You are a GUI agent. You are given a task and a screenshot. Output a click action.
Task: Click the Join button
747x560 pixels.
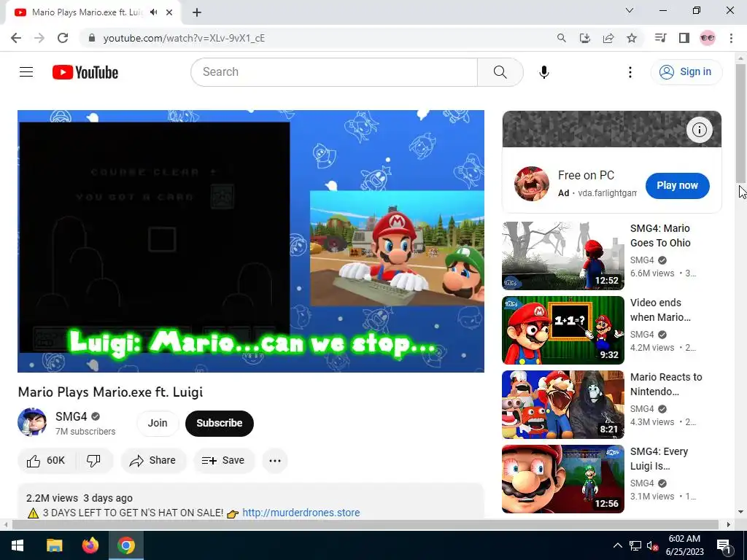158,423
